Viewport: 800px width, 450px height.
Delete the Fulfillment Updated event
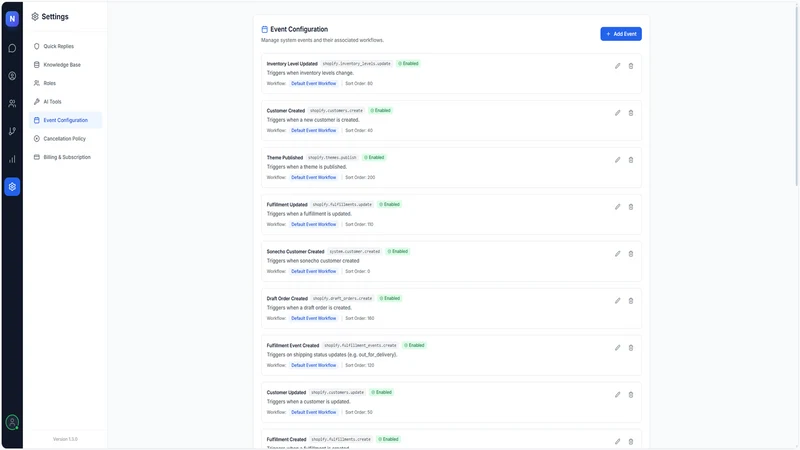click(x=631, y=207)
